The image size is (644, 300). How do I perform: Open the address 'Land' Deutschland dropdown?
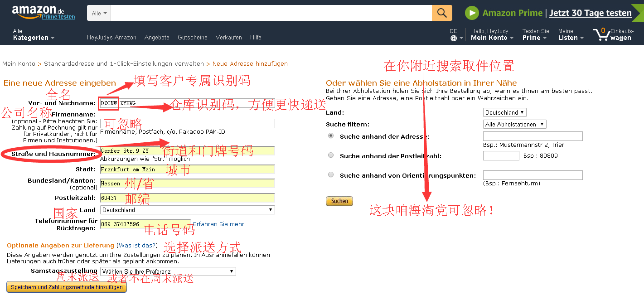187,210
